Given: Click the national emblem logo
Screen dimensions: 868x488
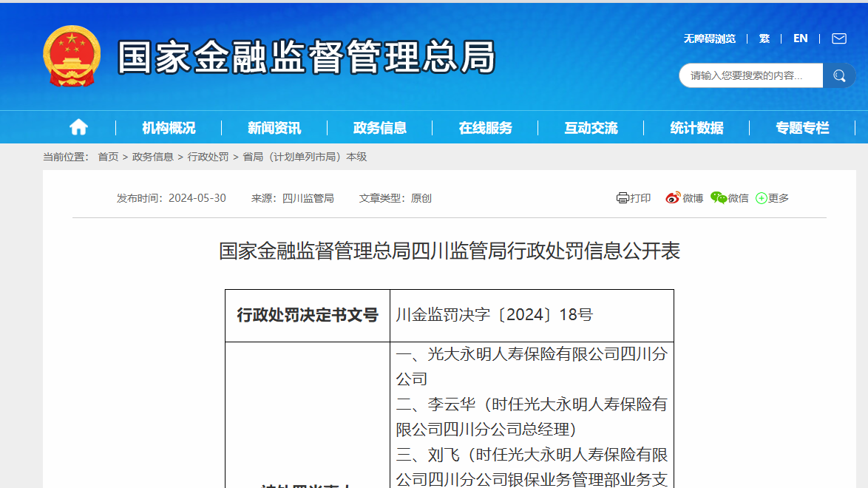Looking at the screenshot, I should (72, 55).
